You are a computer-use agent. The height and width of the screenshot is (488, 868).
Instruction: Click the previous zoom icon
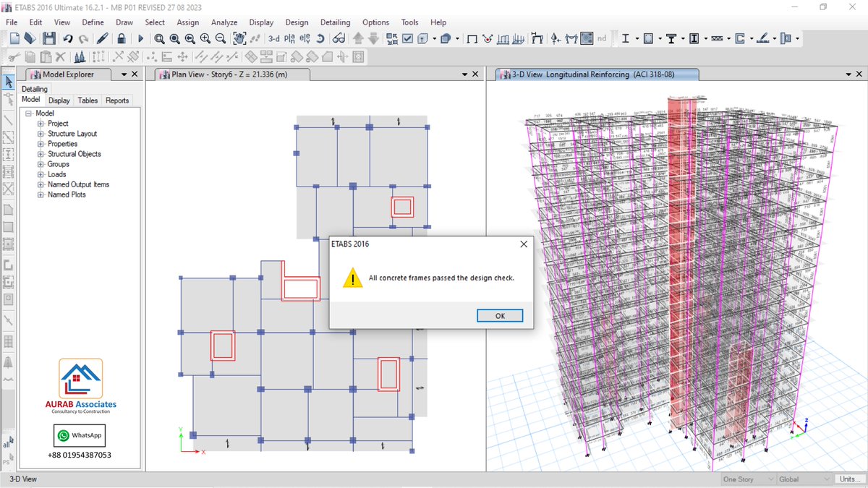pos(190,38)
